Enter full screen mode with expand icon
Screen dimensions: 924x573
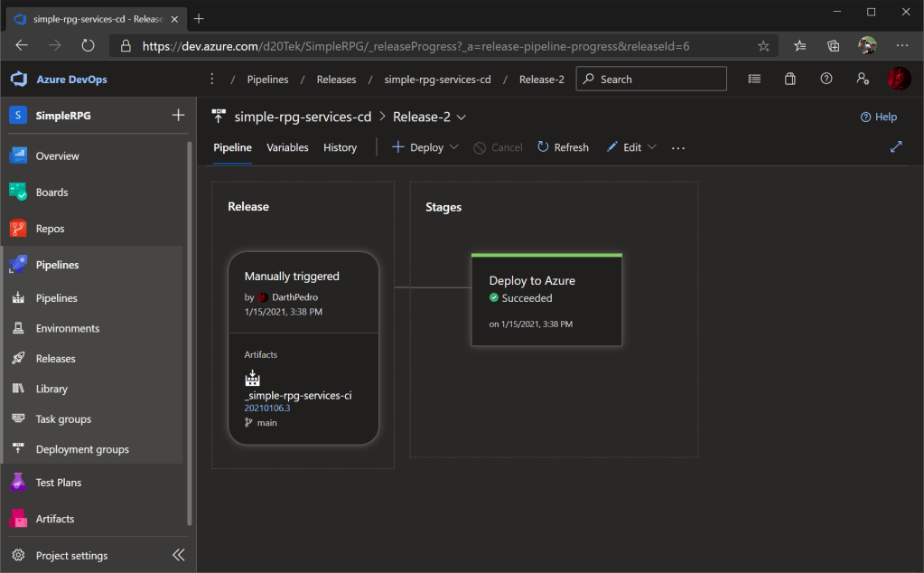pyautogui.click(x=896, y=147)
